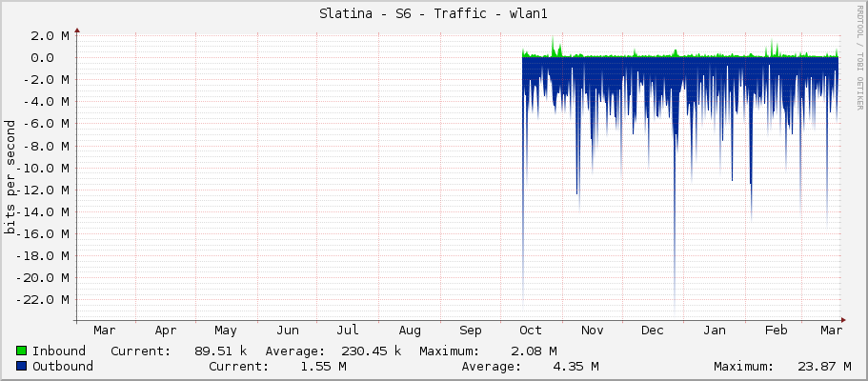Click the '-16.0 M' y-axis label
The image size is (868, 381).
[x=42, y=233]
